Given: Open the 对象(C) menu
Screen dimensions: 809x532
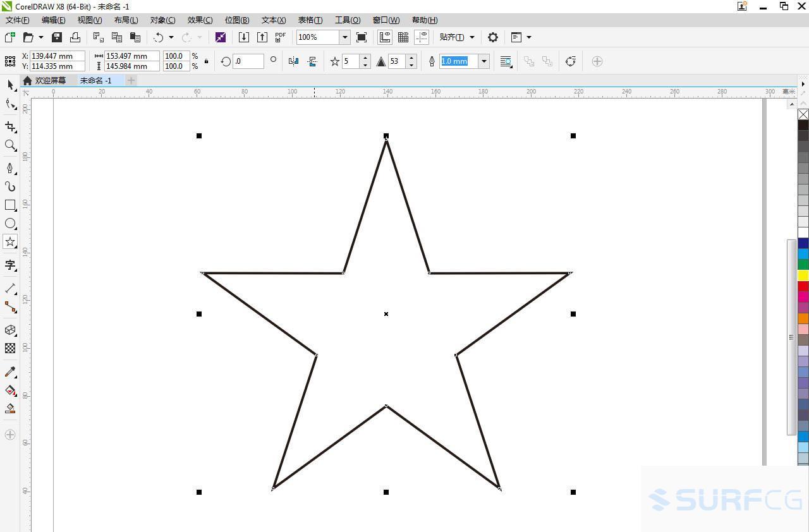Looking at the screenshot, I should (162, 20).
